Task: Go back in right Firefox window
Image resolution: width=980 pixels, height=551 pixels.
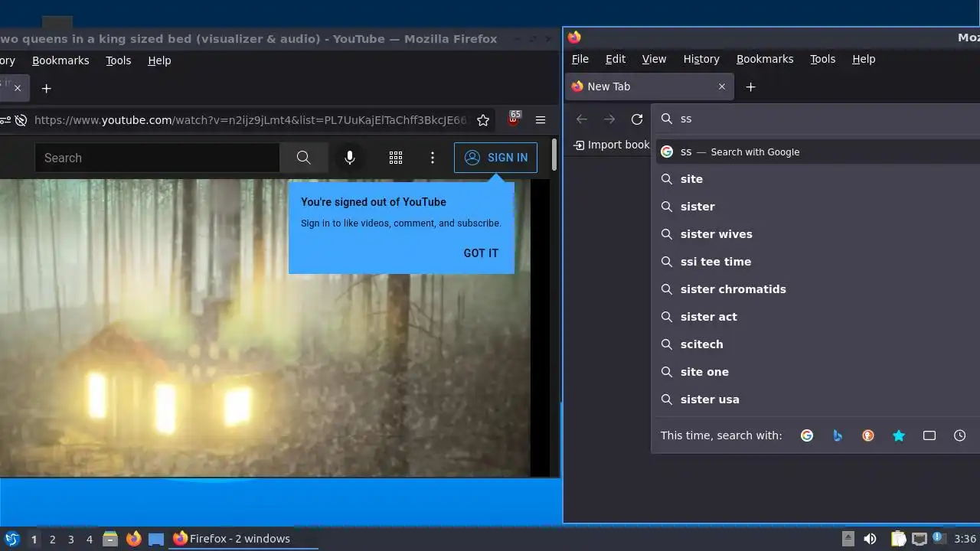Action: pyautogui.click(x=582, y=119)
